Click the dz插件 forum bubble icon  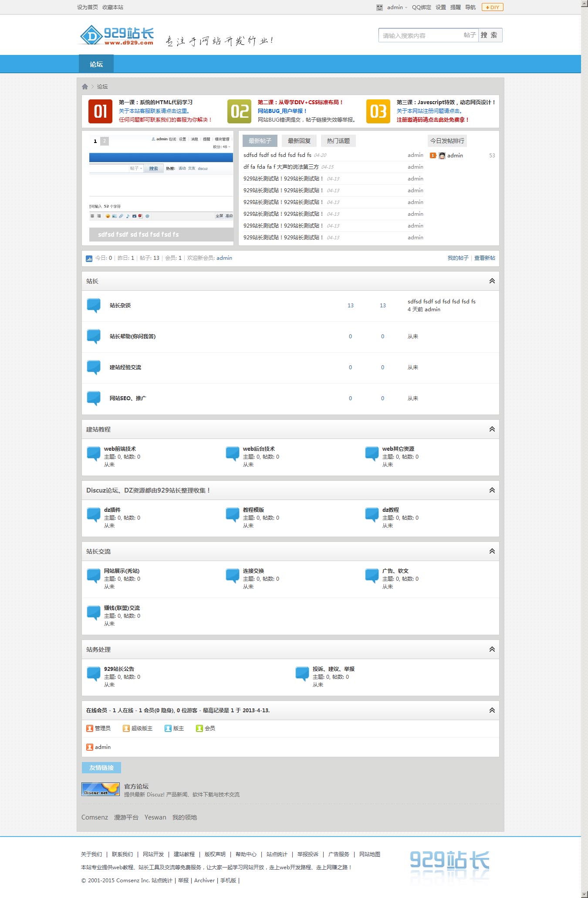pos(94,515)
